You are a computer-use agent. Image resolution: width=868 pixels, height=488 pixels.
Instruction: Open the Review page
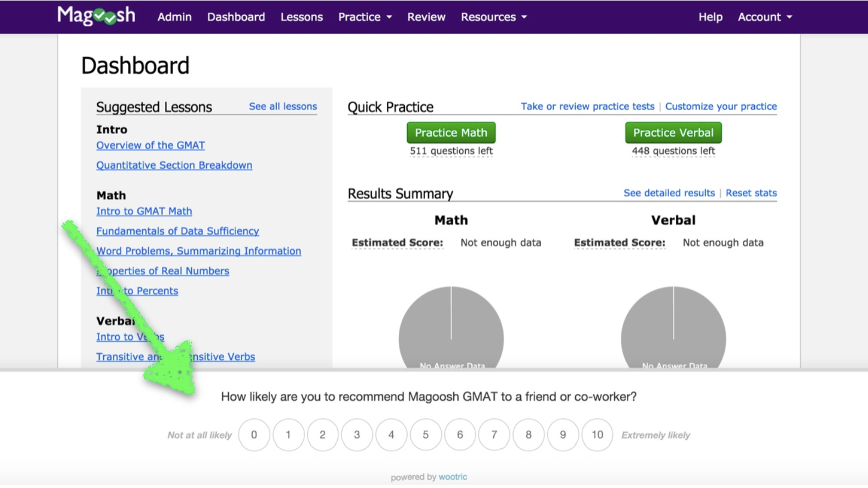pyautogui.click(x=426, y=17)
